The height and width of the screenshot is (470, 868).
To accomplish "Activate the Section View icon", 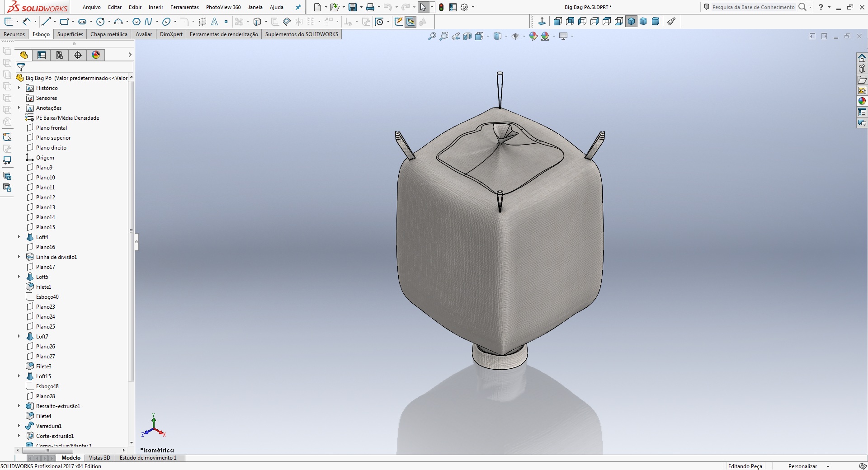I will point(467,36).
